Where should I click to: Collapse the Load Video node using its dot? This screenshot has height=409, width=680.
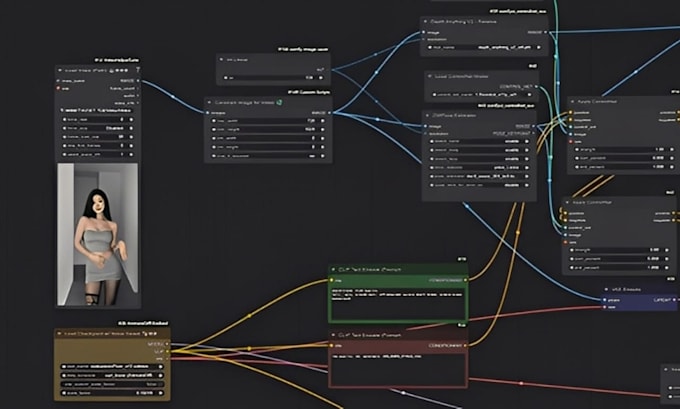[62, 71]
